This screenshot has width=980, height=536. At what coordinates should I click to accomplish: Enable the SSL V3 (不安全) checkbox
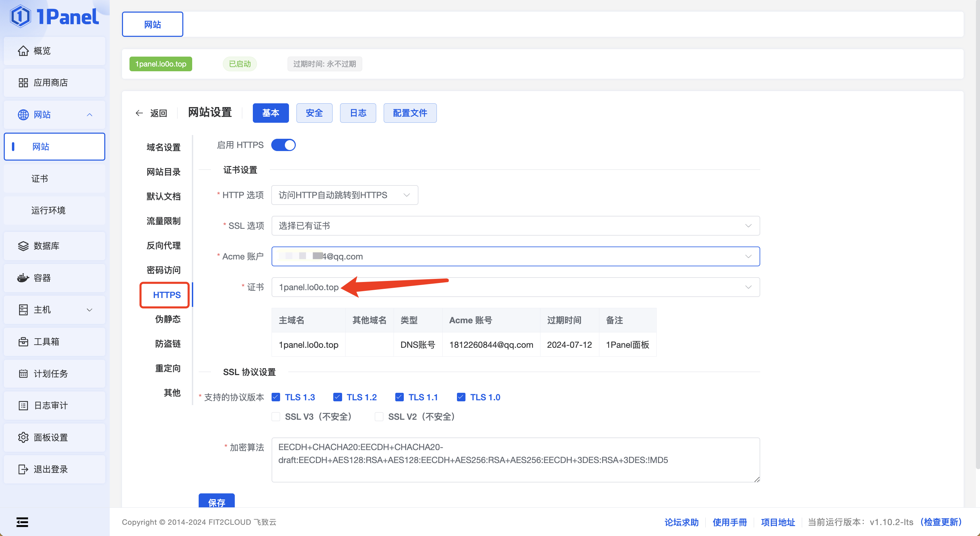coord(276,416)
